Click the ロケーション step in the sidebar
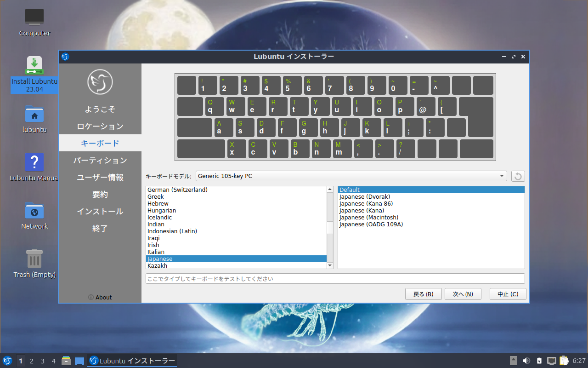 pyautogui.click(x=100, y=126)
